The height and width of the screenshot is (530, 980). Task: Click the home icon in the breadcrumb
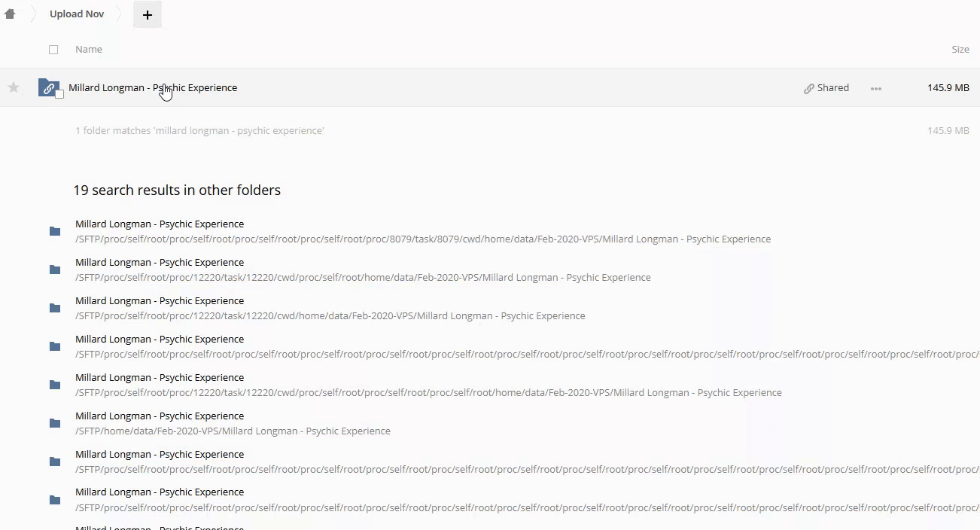coord(10,14)
